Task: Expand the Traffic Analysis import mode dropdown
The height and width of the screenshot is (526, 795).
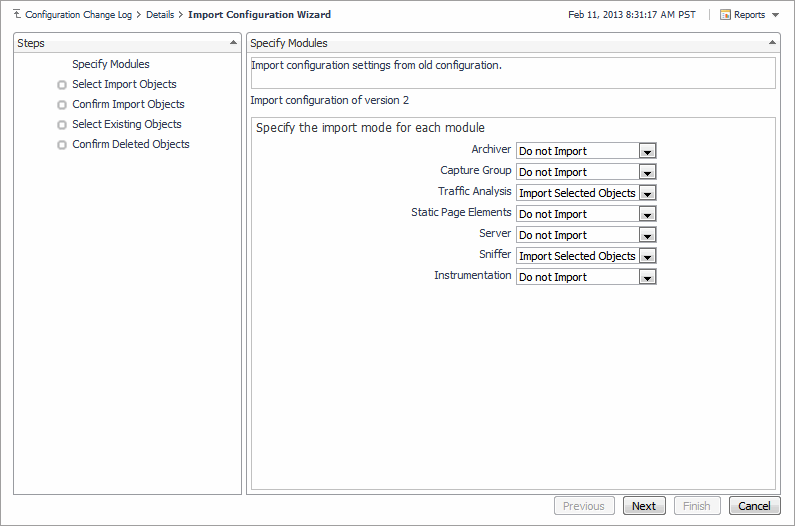Action: click(647, 193)
